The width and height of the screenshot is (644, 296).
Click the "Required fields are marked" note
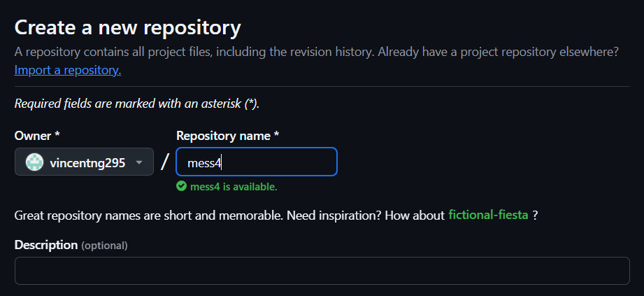click(136, 104)
